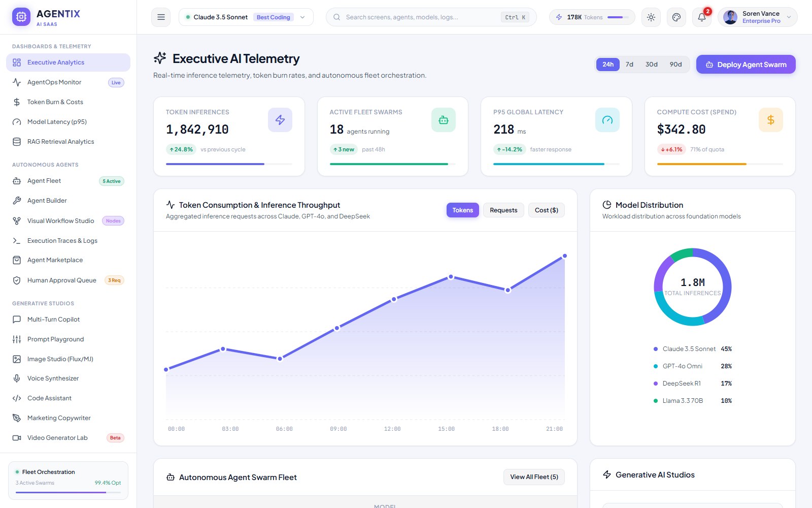Image resolution: width=812 pixels, height=508 pixels.
Task: Select the 30d time range
Action: [x=652, y=65]
